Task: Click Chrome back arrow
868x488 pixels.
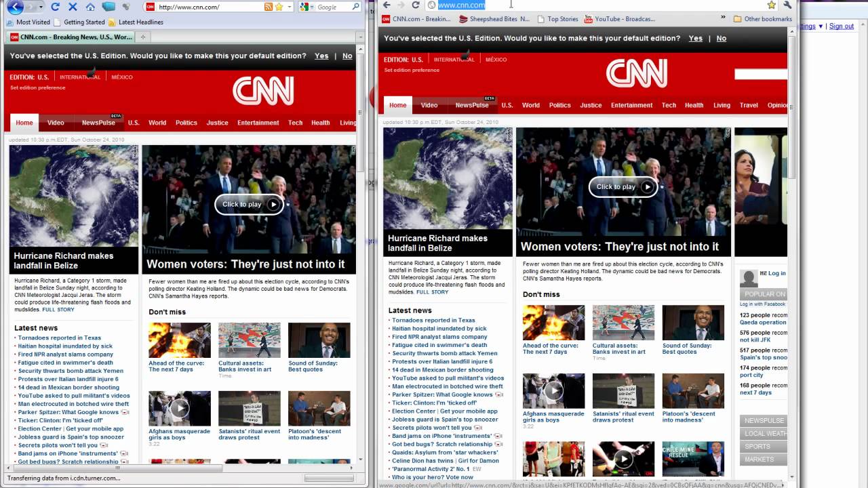Action: coord(387,5)
